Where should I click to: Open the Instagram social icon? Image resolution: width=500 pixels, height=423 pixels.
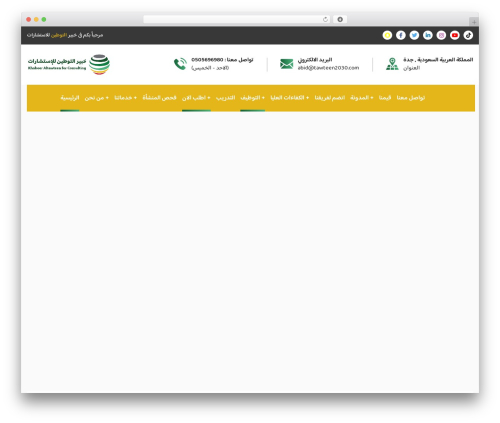pyautogui.click(x=441, y=35)
